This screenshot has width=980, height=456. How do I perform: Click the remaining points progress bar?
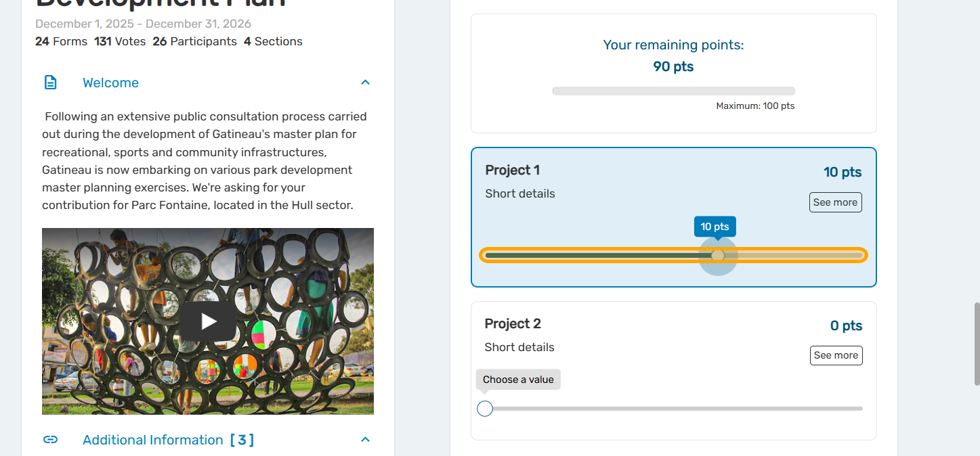click(673, 91)
